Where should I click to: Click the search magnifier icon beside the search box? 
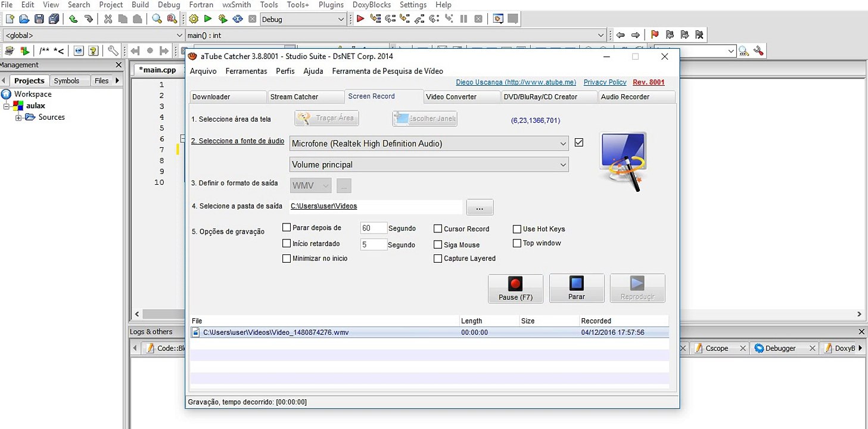tap(744, 51)
